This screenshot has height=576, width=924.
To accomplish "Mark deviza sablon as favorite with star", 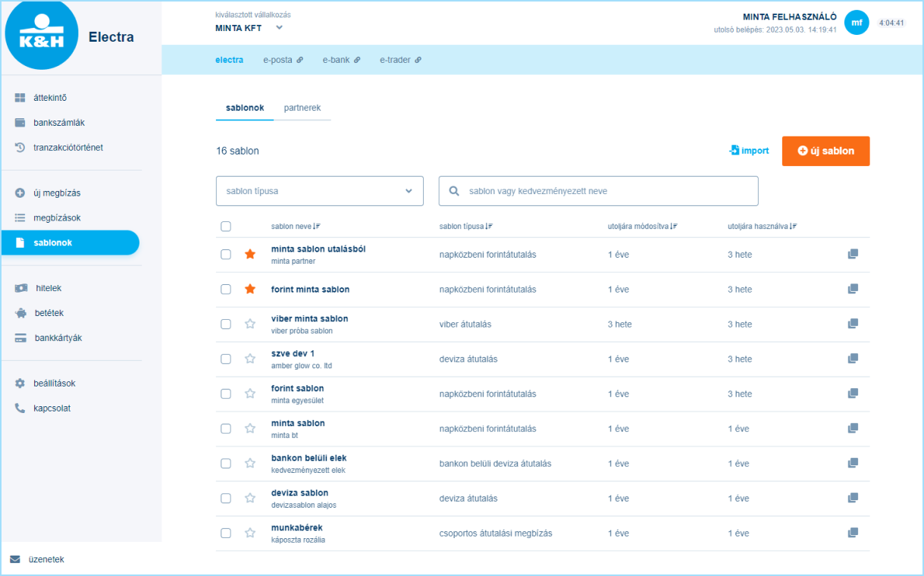I will click(250, 499).
